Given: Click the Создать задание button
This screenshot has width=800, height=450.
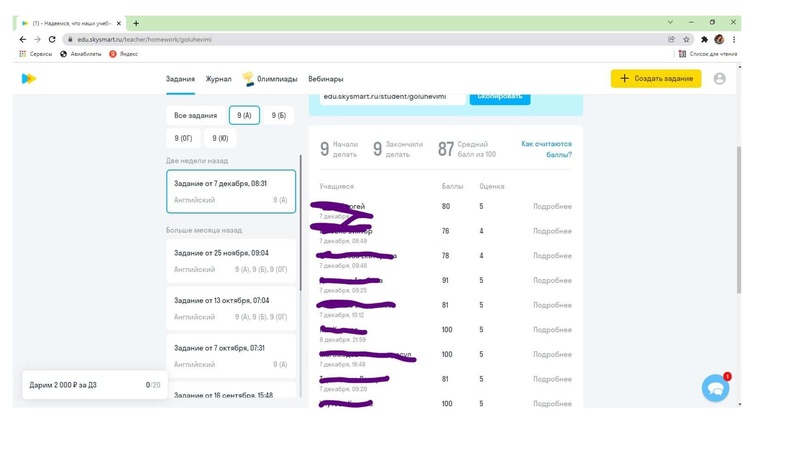Looking at the screenshot, I should pos(656,78).
